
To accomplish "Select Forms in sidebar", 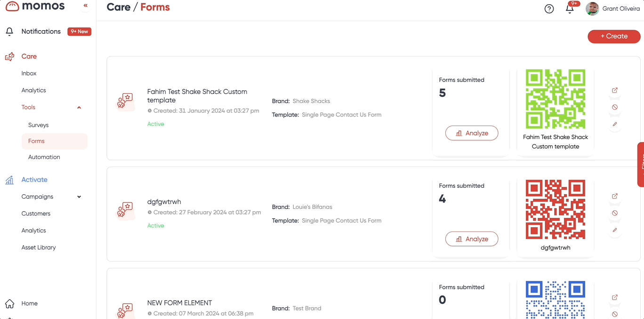I will 55,141.
